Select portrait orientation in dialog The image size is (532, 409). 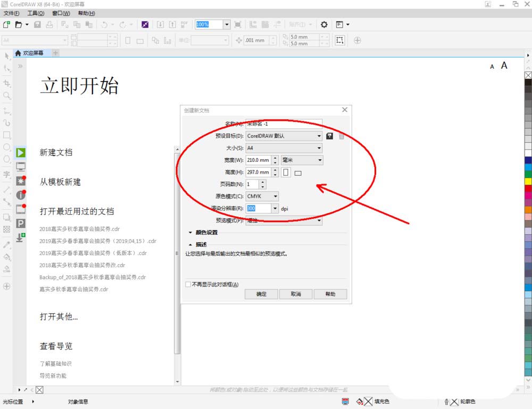tap(286, 172)
